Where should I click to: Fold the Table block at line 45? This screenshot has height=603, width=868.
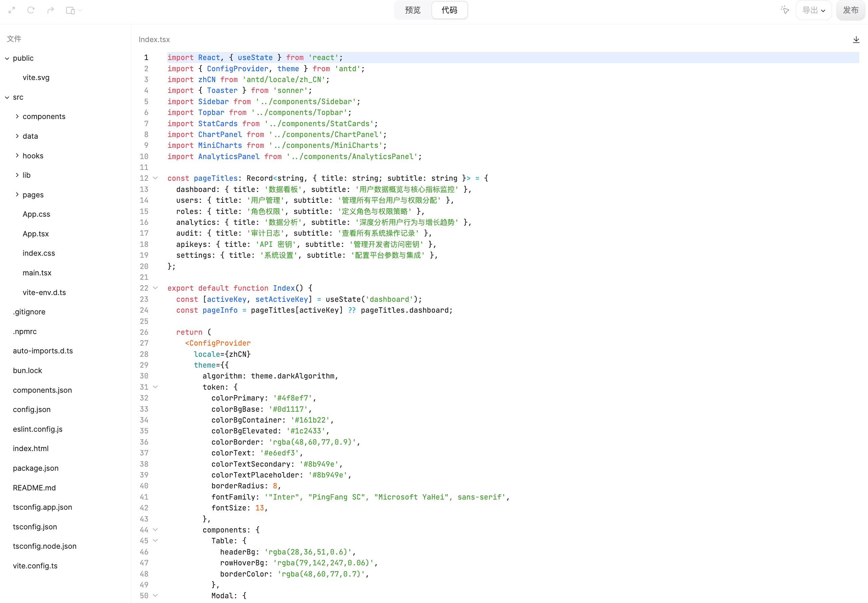[x=155, y=541]
